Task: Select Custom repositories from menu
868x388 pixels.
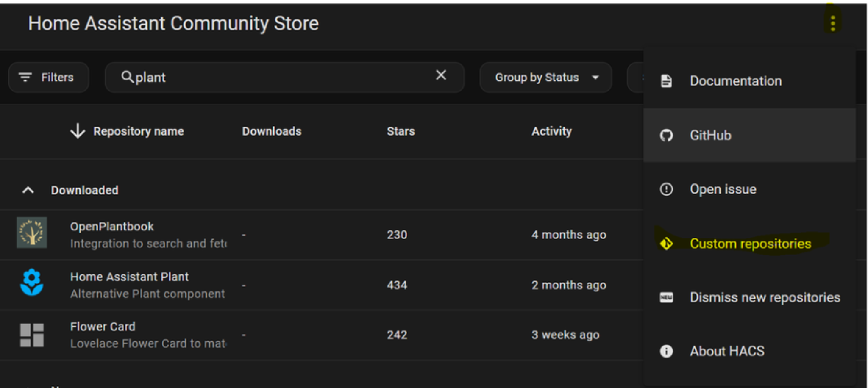Action: point(750,244)
